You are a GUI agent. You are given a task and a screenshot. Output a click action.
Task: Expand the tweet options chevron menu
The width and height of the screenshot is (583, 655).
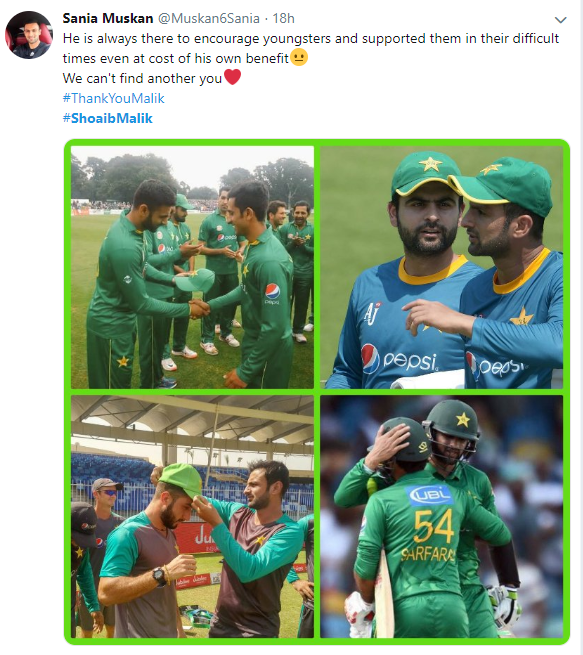click(560, 20)
